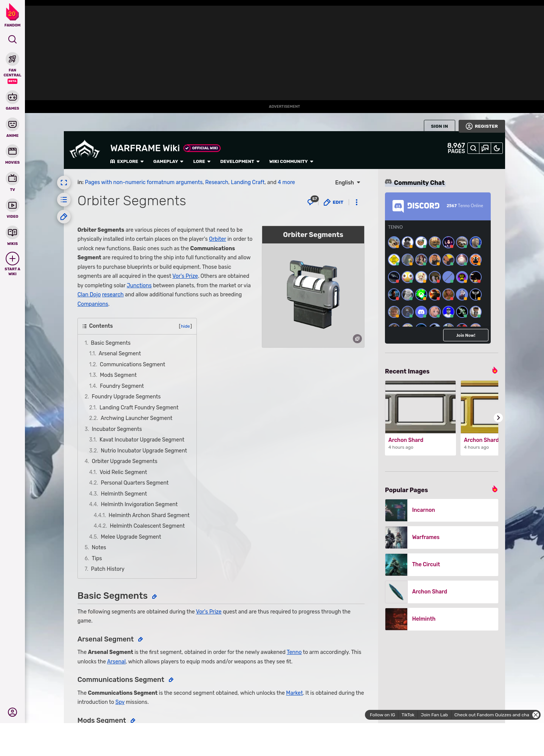The image size is (544, 756).
Task: Open the wiki discussions icon in header
Action: 485,148
